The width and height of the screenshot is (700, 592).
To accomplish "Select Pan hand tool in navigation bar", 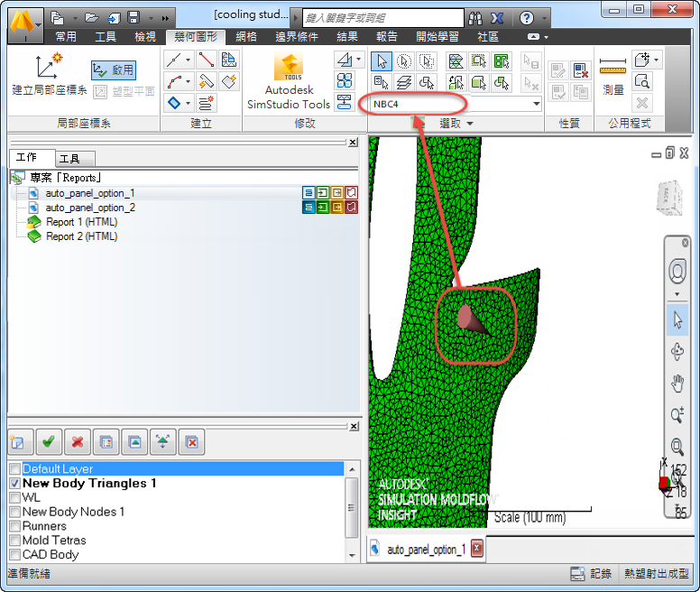I will [677, 384].
